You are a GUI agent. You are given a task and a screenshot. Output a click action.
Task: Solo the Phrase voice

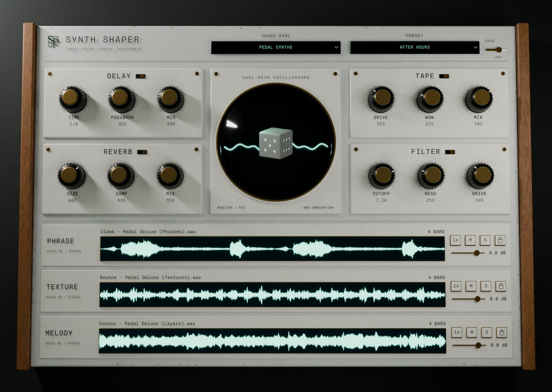[x=485, y=240]
